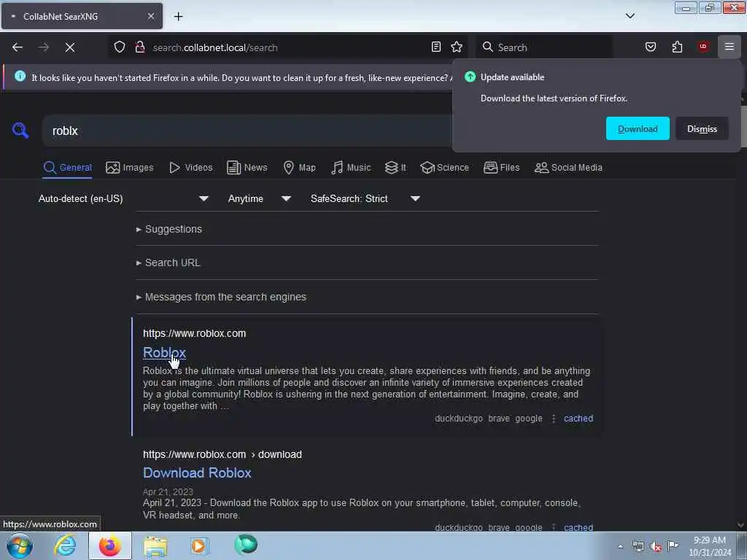This screenshot has height=560, width=747.
Task: Open SafeSearch: Strict dropdown
Action: point(365,198)
